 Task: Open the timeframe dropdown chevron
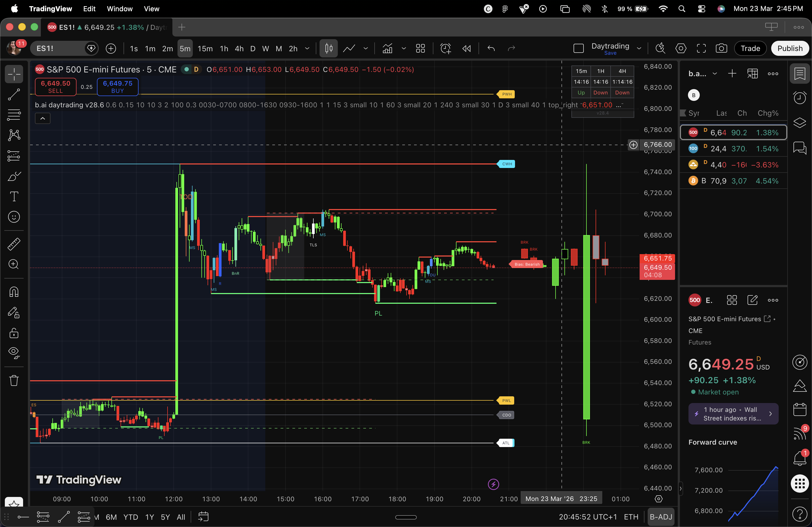pyautogui.click(x=307, y=48)
